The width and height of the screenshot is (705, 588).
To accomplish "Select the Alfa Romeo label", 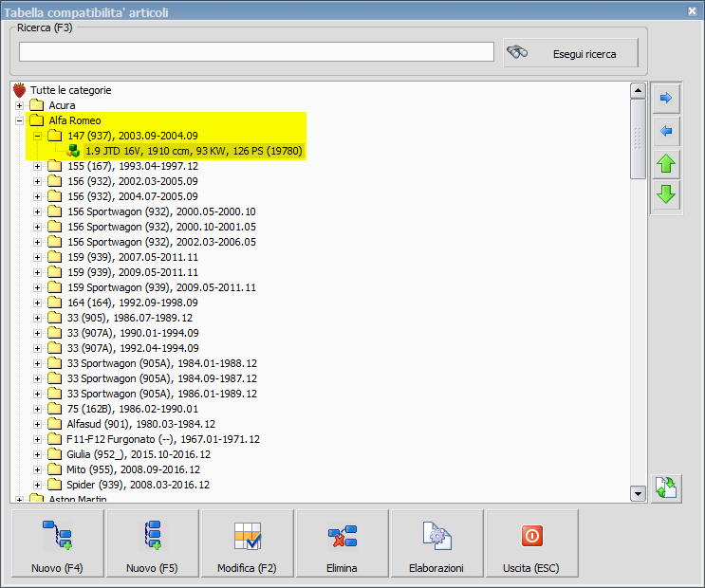I will point(75,120).
